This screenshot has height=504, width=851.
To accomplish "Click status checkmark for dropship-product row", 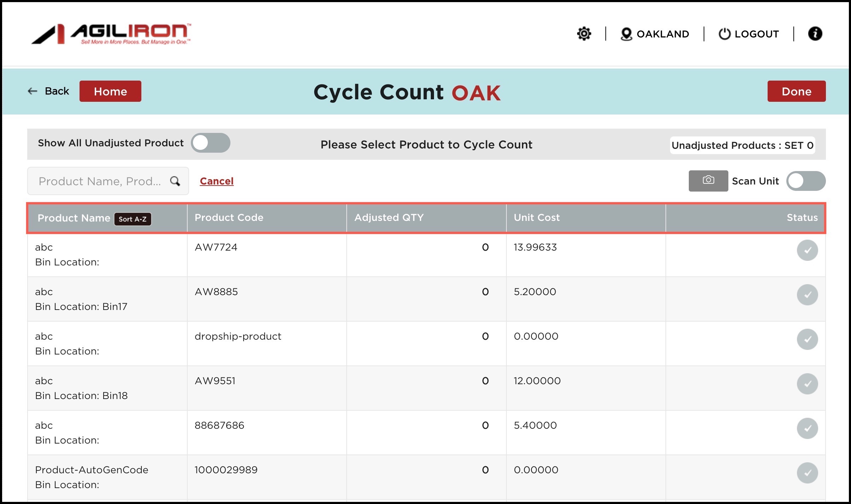I will [807, 339].
